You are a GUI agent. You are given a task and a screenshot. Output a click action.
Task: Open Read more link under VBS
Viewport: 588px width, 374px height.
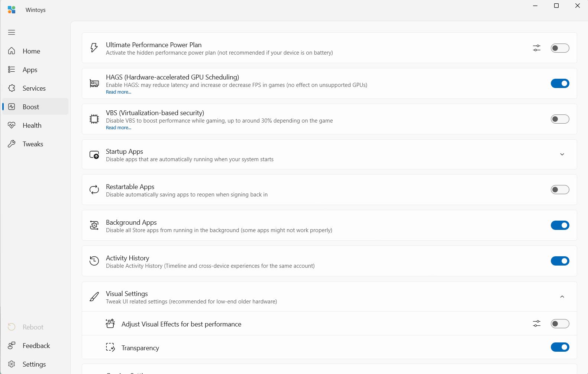point(119,128)
